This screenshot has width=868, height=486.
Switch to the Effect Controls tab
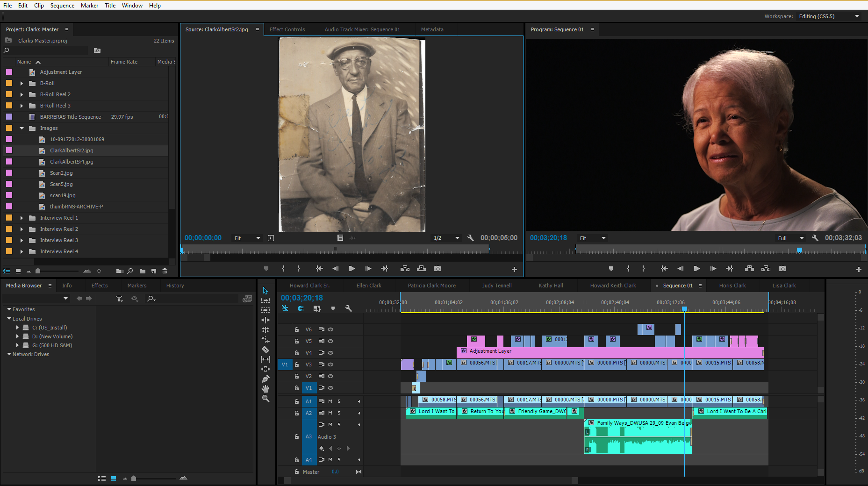pyautogui.click(x=287, y=29)
